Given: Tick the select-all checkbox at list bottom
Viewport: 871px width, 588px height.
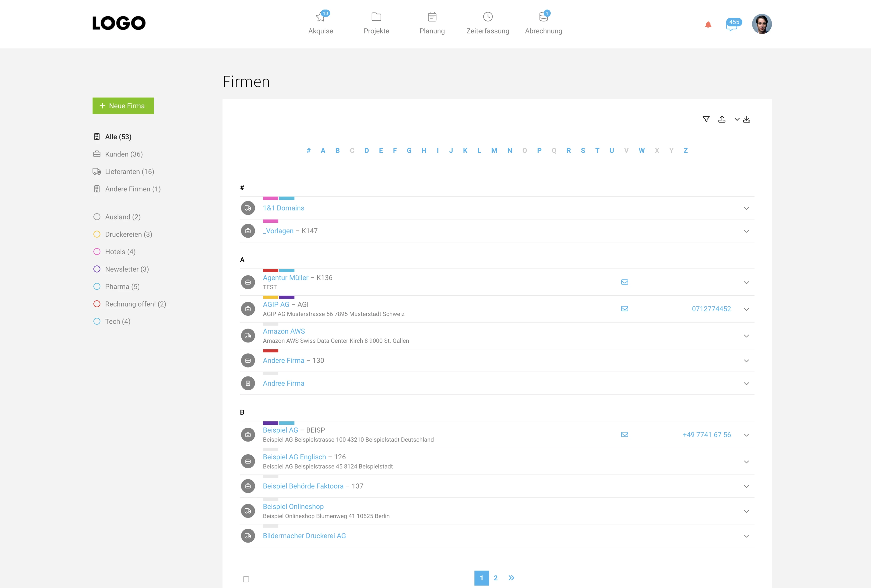Looking at the screenshot, I should 246,579.
